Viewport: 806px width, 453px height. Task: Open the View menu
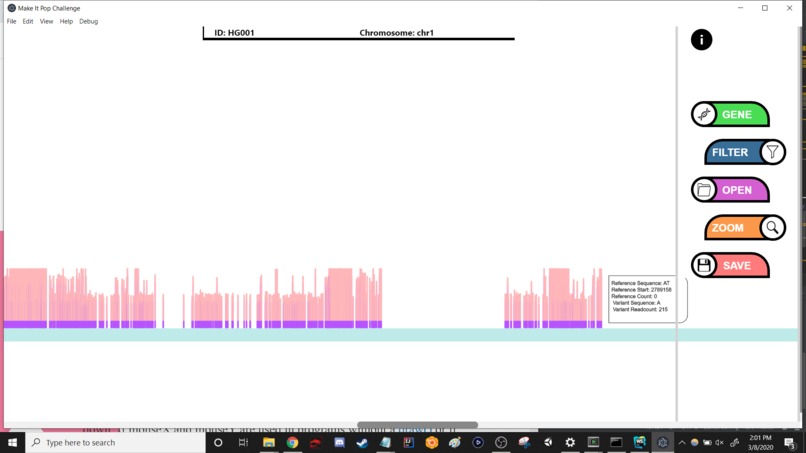click(x=46, y=21)
